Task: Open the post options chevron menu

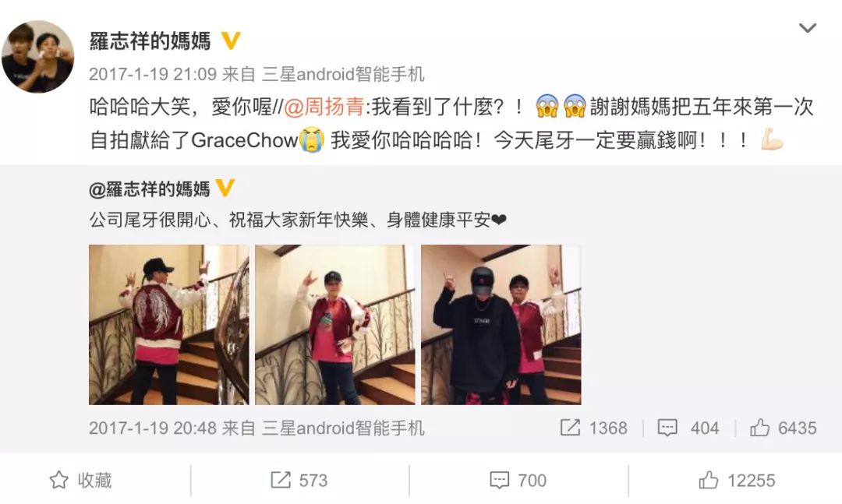Action: [807, 28]
